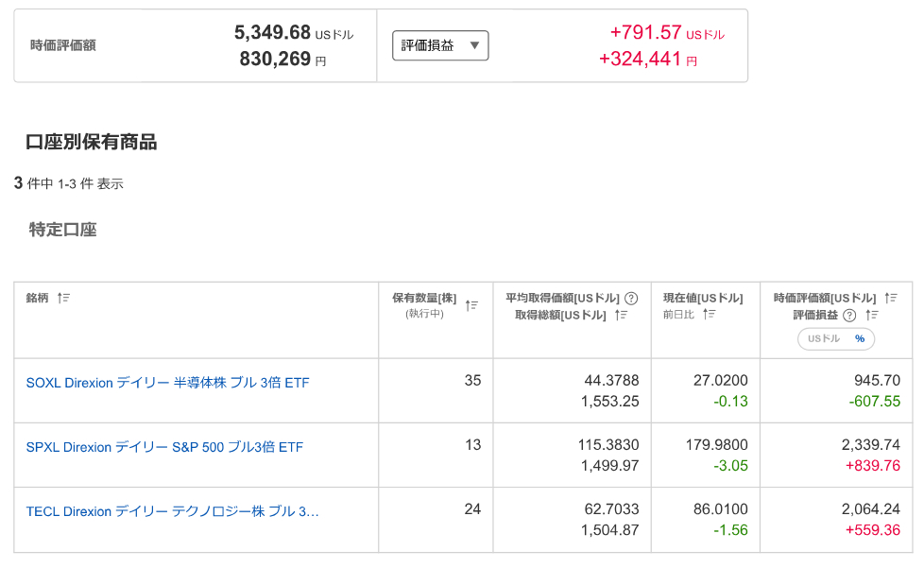Image resolution: width=924 pixels, height=568 pixels.
Task: Select SOXL current price 27.0200
Action: click(721, 381)
